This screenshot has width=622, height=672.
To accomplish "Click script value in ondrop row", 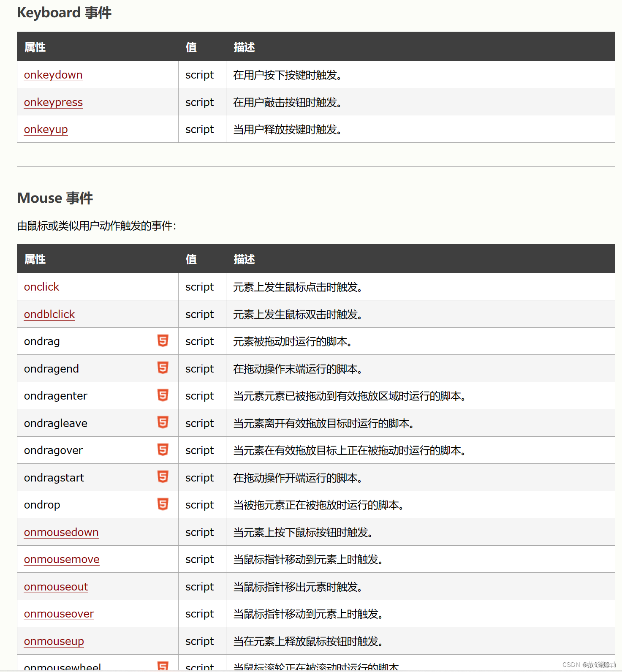I will (x=199, y=505).
